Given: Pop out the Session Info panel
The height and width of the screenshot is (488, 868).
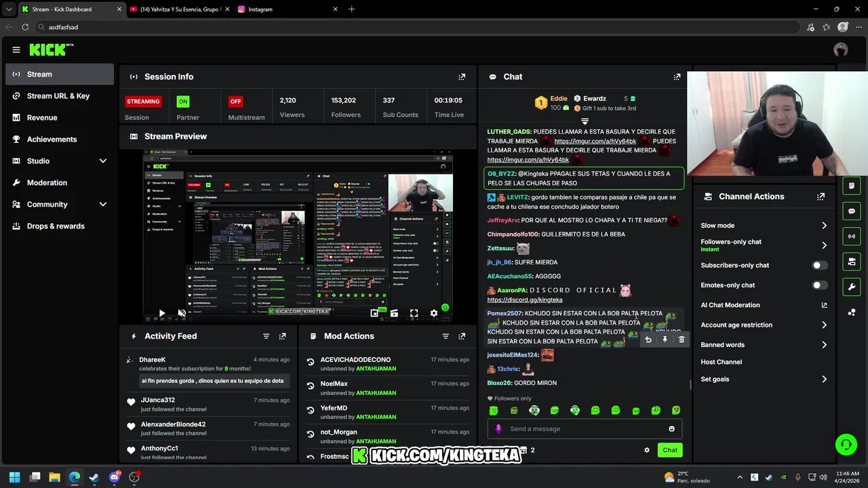Looking at the screenshot, I should [x=462, y=77].
